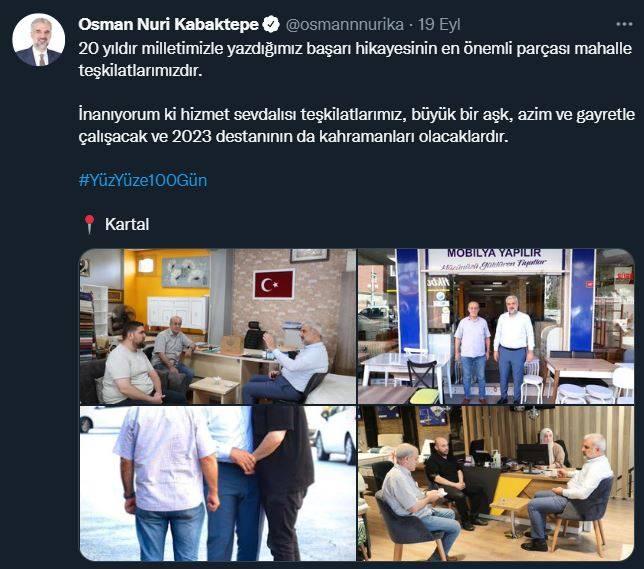The image size is (644, 569).
Task: Click the Kartal location text
Action: click(126, 224)
